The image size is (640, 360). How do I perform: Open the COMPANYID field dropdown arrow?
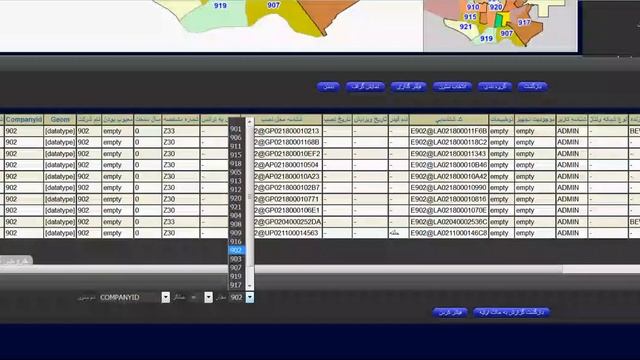tap(165, 298)
